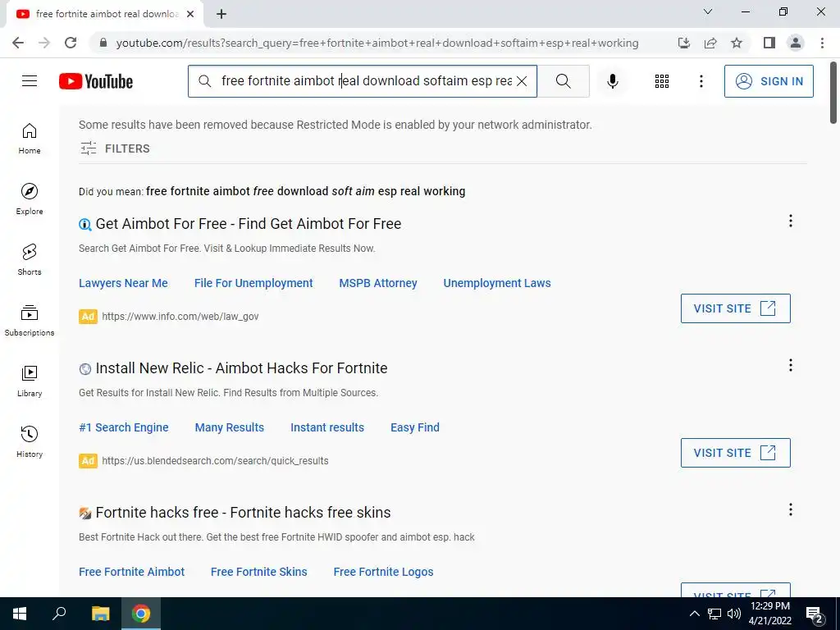Follow the Free Fortnite Aimbot link

132,572
